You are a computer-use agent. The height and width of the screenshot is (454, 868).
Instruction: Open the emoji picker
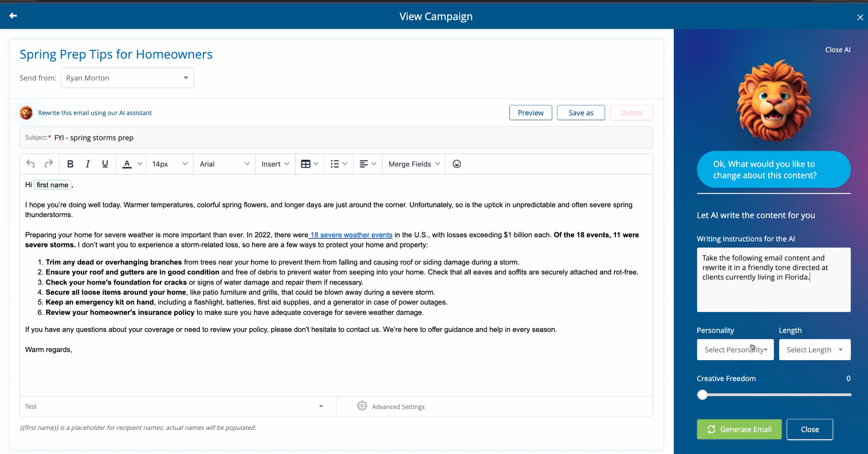[457, 164]
